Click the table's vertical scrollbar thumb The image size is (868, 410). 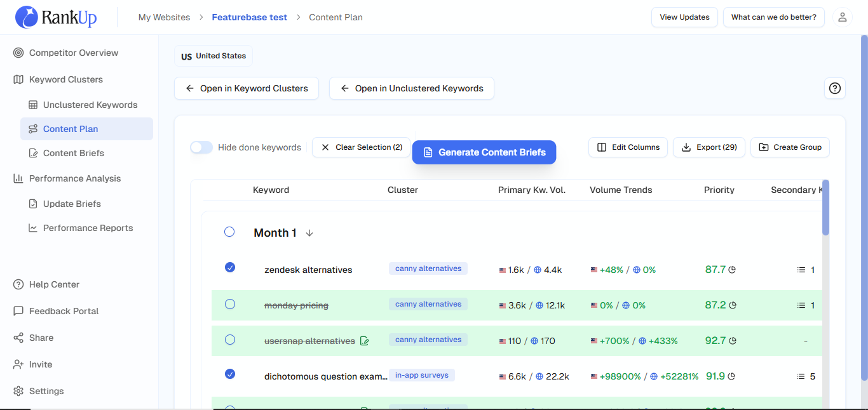tap(825, 208)
